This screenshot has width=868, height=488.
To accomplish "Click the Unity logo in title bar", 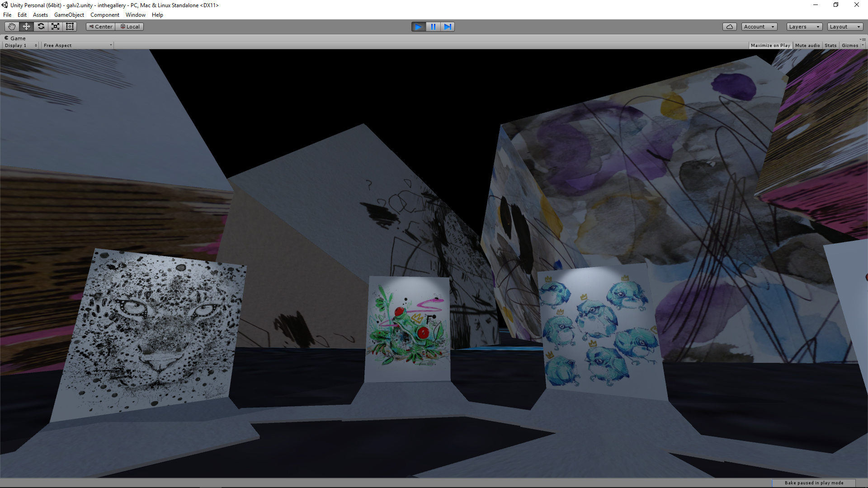I will pos(5,5).
